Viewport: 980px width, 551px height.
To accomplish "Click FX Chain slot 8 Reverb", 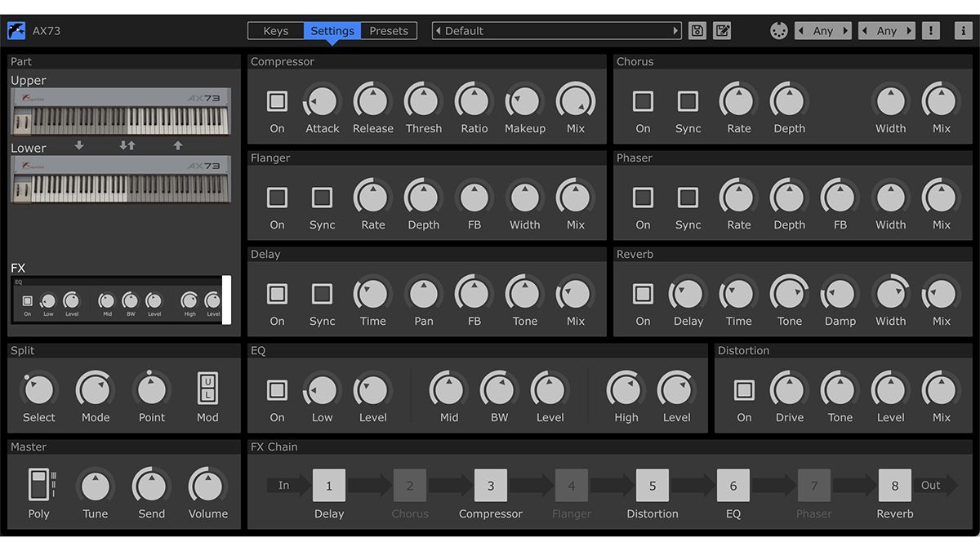I will click(x=895, y=485).
